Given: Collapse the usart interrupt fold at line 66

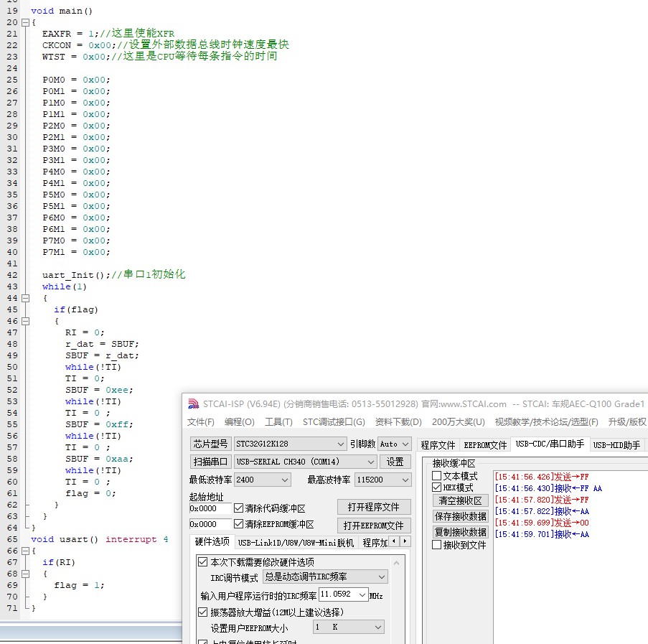Looking at the screenshot, I should pyautogui.click(x=25, y=551).
